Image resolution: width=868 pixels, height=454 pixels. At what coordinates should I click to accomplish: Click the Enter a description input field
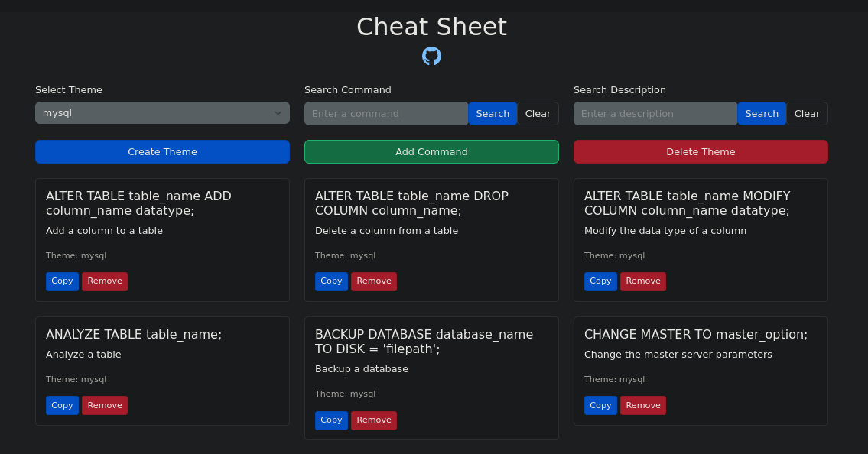point(655,113)
